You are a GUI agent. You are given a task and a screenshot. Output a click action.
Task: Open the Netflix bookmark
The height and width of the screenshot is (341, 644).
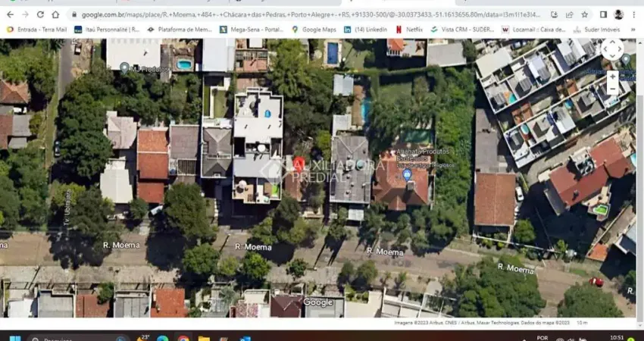409,30
